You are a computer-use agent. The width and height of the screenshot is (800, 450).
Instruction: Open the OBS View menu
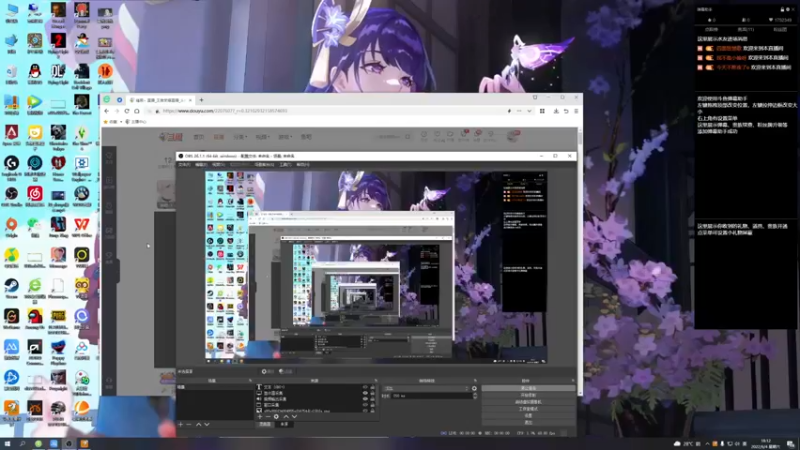pyautogui.click(x=218, y=164)
